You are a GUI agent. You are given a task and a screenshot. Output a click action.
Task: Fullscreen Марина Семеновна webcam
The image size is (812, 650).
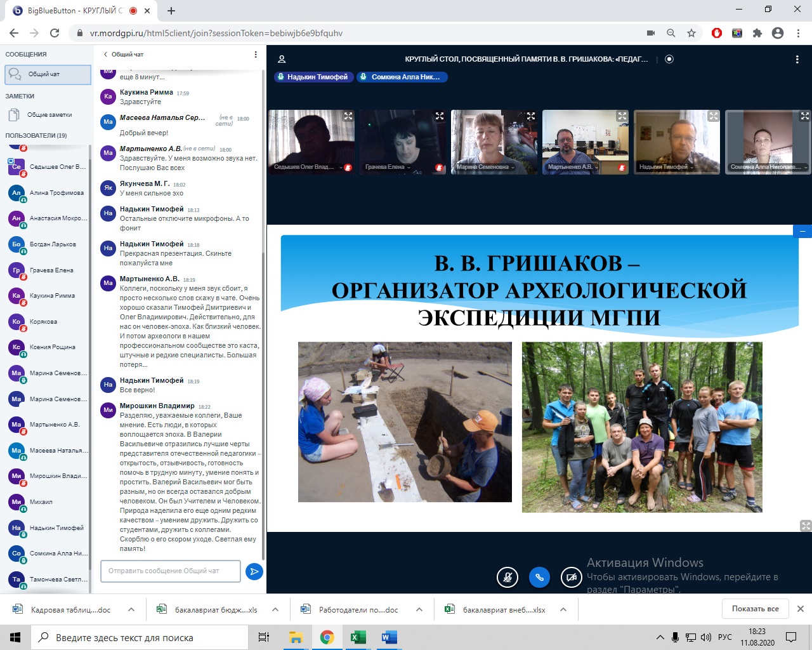[531, 116]
